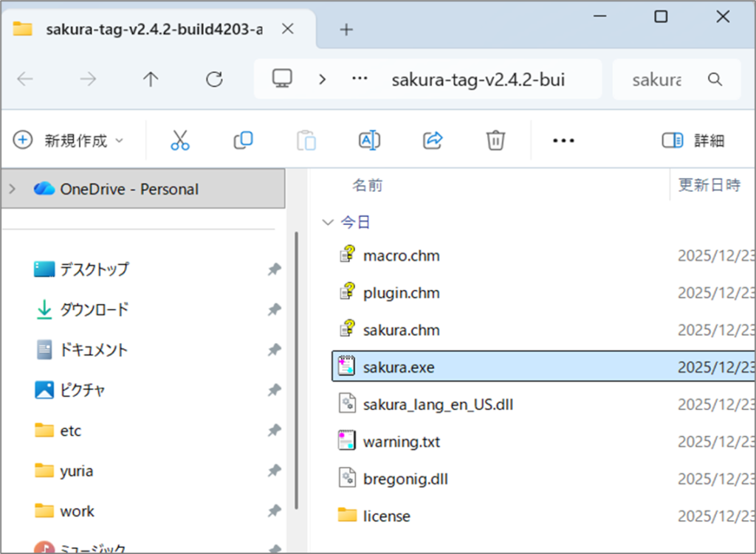Click the search magnifier icon
756x554 pixels.
point(714,80)
